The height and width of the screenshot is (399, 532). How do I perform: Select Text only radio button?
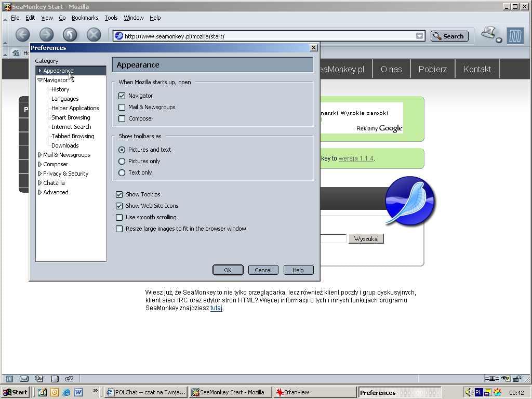[x=122, y=172]
